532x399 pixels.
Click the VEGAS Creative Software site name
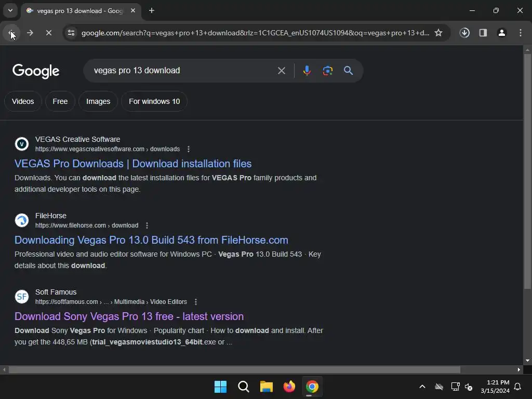coord(78,139)
